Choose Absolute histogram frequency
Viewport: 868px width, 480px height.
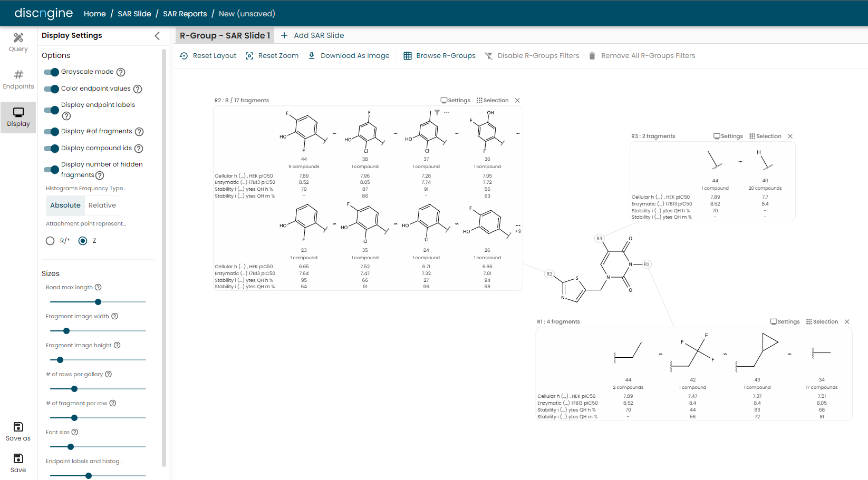tap(65, 205)
